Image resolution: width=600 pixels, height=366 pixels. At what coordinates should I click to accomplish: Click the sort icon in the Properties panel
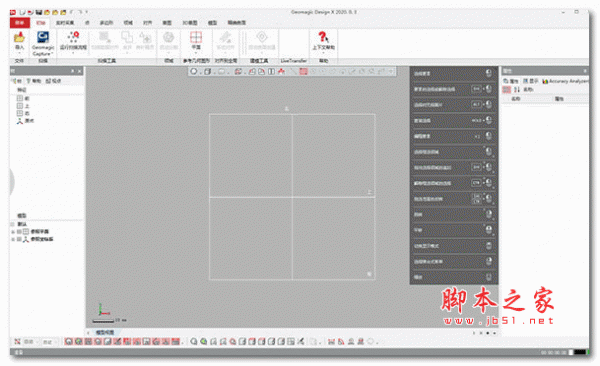coord(517,90)
